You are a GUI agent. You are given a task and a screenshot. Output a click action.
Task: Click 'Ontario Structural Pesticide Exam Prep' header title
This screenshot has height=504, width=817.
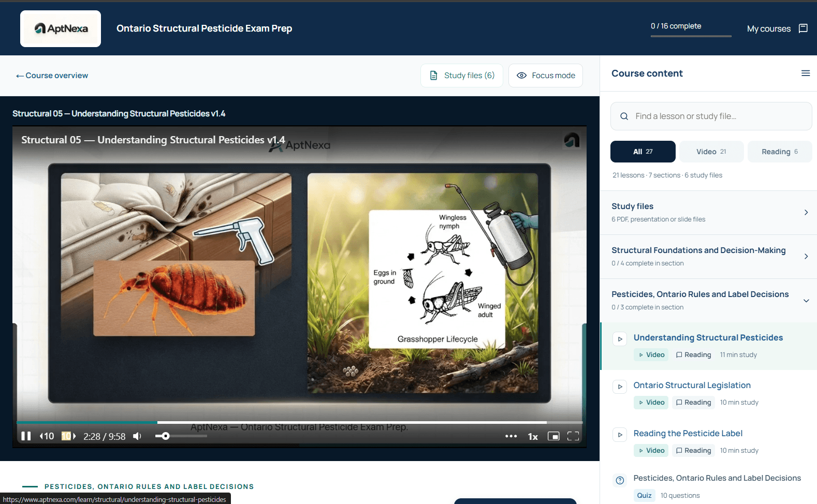(204, 28)
